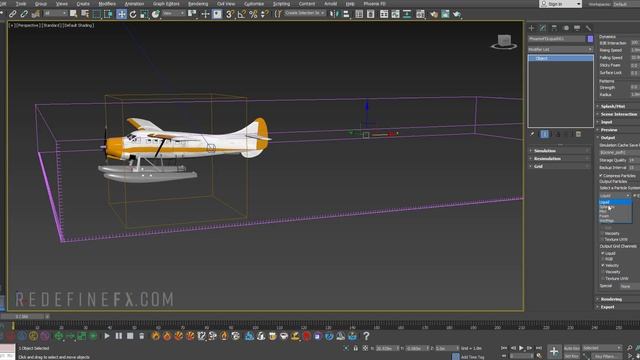Click the Auto Key button
640x360 pixels.
571,348
